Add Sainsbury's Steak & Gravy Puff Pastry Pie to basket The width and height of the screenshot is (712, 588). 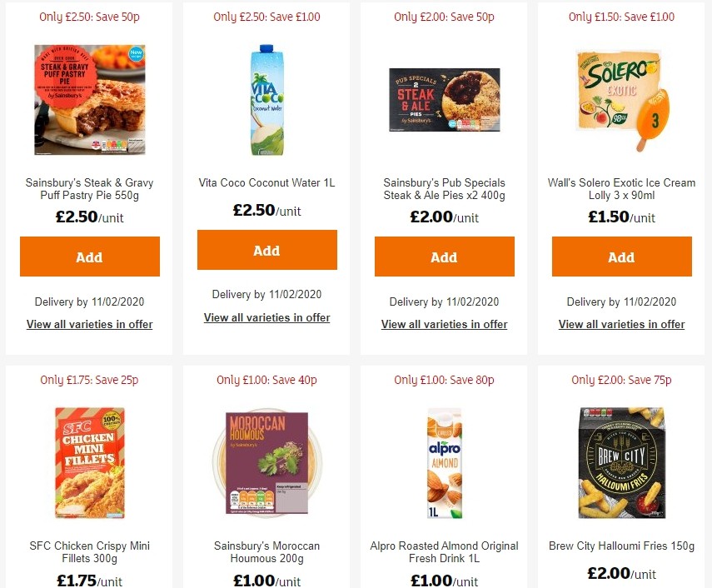[x=89, y=257]
